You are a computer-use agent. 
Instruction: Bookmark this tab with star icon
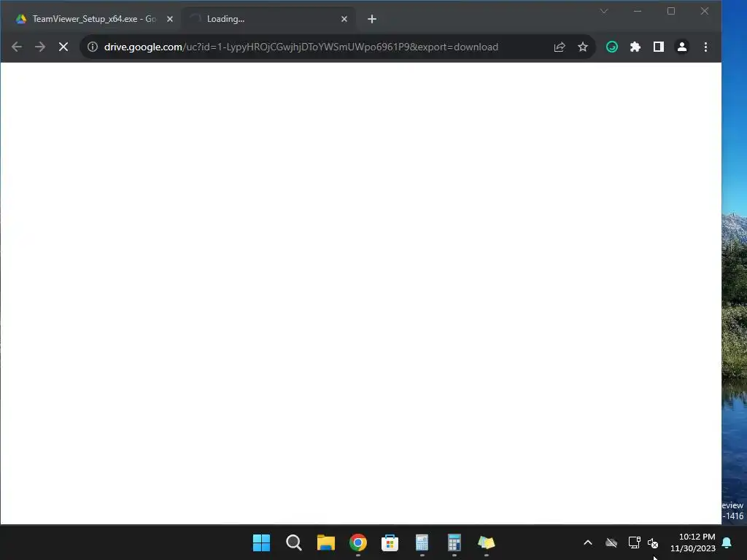(583, 47)
